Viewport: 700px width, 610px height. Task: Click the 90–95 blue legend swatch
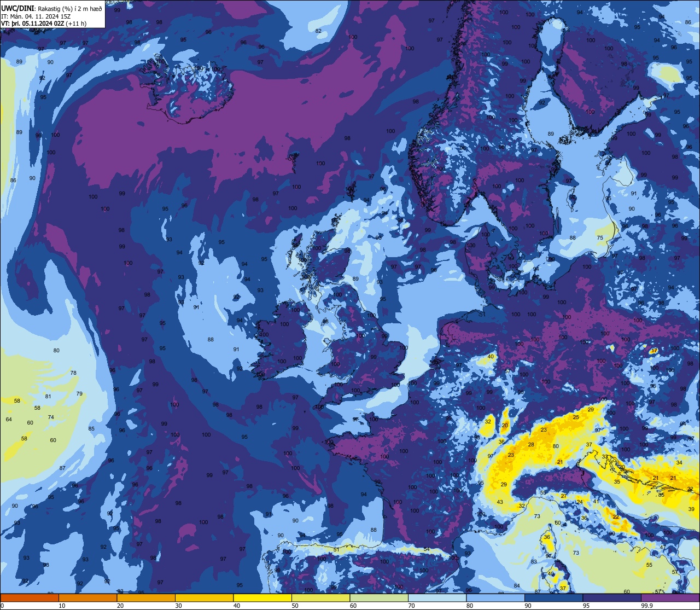[x=553, y=597]
